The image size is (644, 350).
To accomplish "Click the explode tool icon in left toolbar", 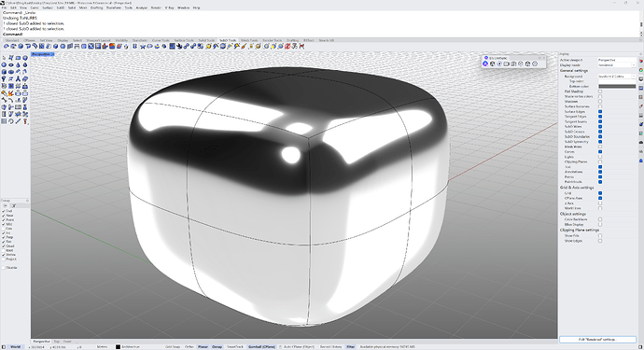I will pos(10,93).
